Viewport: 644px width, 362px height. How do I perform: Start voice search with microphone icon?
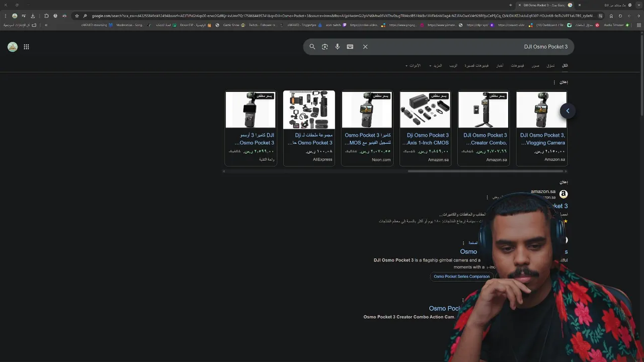(338, 47)
